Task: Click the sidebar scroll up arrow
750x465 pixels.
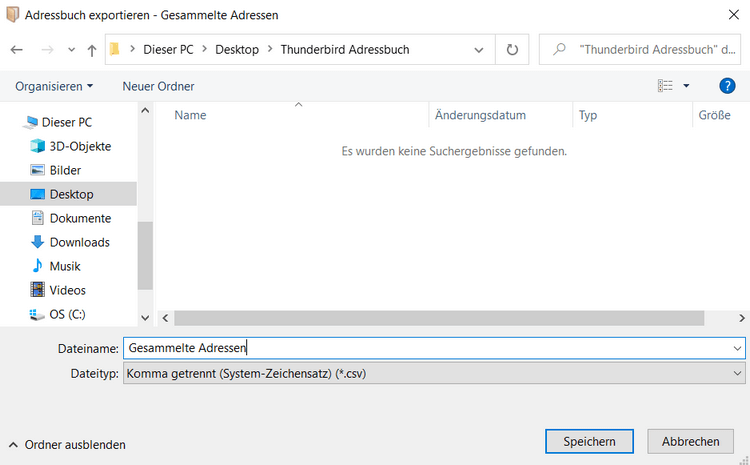Action: (x=145, y=111)
